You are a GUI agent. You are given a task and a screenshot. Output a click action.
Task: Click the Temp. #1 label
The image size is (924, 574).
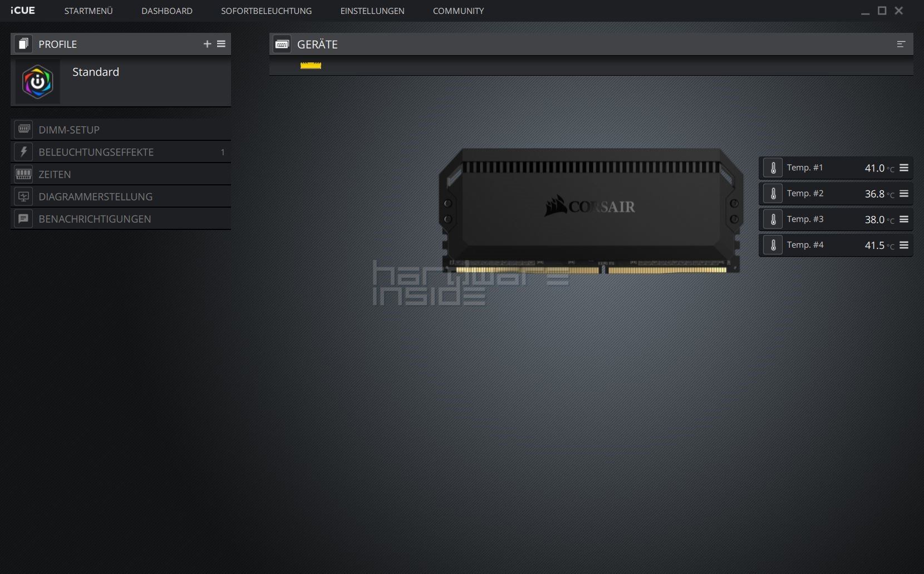click(x=805, y=168)
